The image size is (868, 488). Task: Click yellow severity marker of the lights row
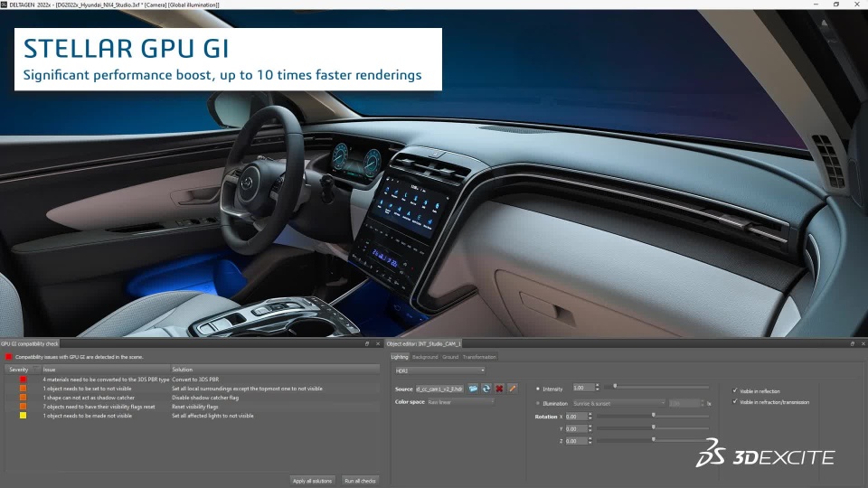23,416
